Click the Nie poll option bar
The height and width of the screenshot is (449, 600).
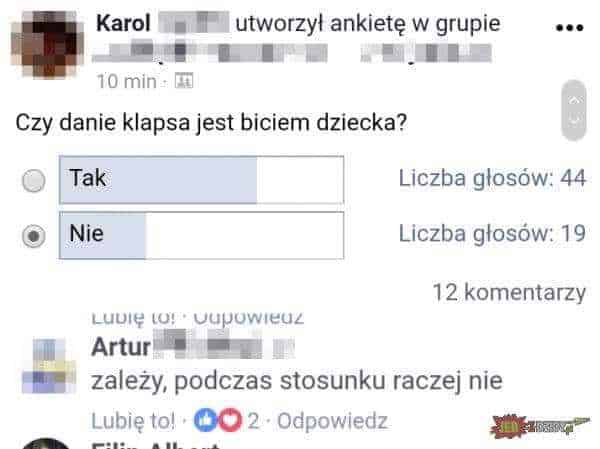pyautogui.click(x=202, y=235)
